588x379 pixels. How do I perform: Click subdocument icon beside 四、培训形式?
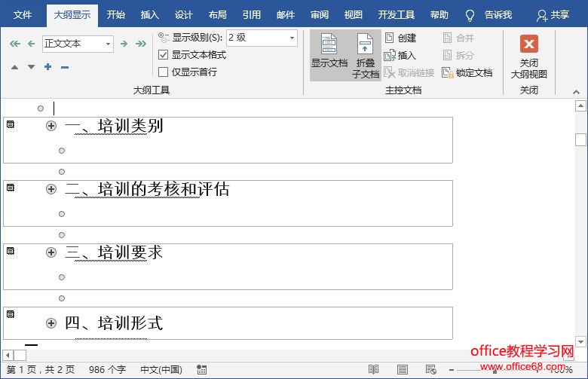tap(11, 314)
